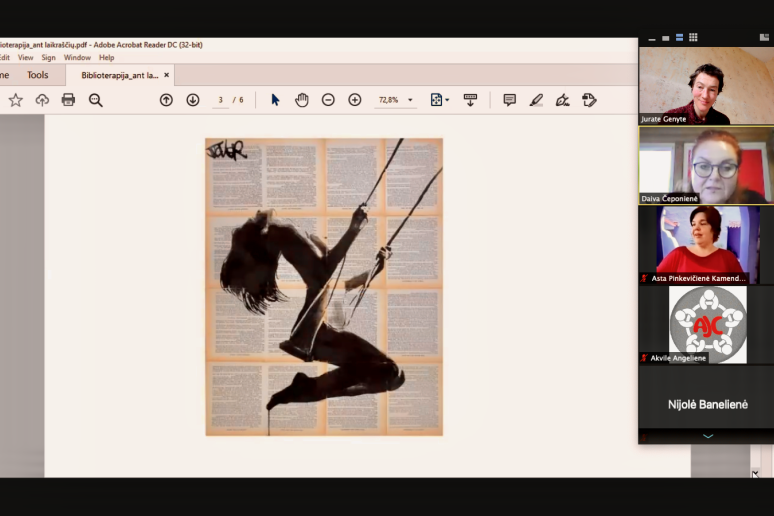Click the bookmark star icon
Viewport: 774px width, 516px height.
click(x=16, y=100)
